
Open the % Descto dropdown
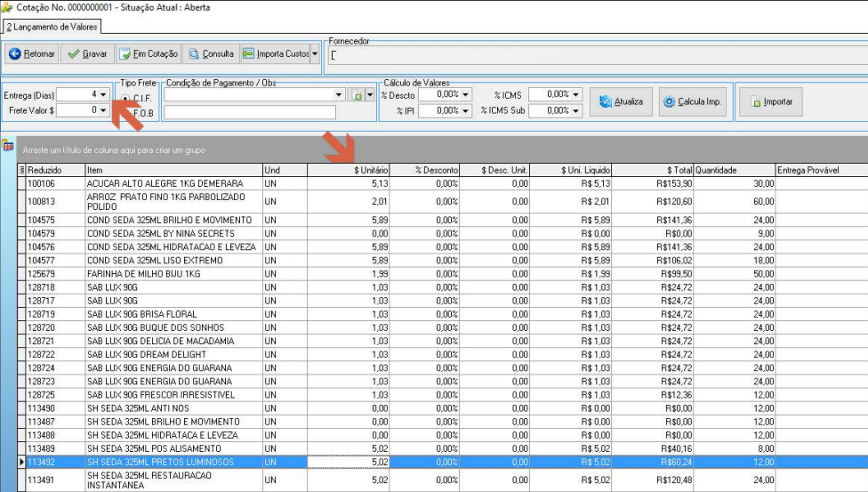click(x=465, y=94)
